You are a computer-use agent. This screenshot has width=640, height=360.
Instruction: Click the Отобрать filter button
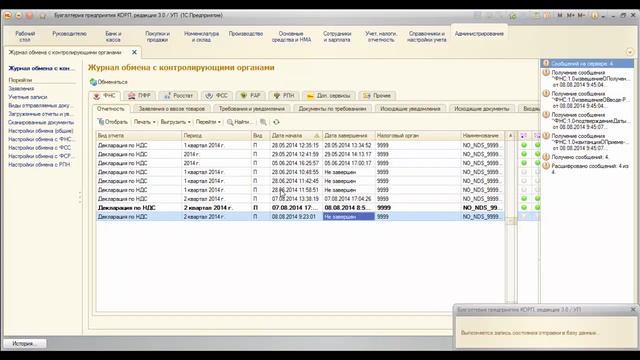click(113, 122)
